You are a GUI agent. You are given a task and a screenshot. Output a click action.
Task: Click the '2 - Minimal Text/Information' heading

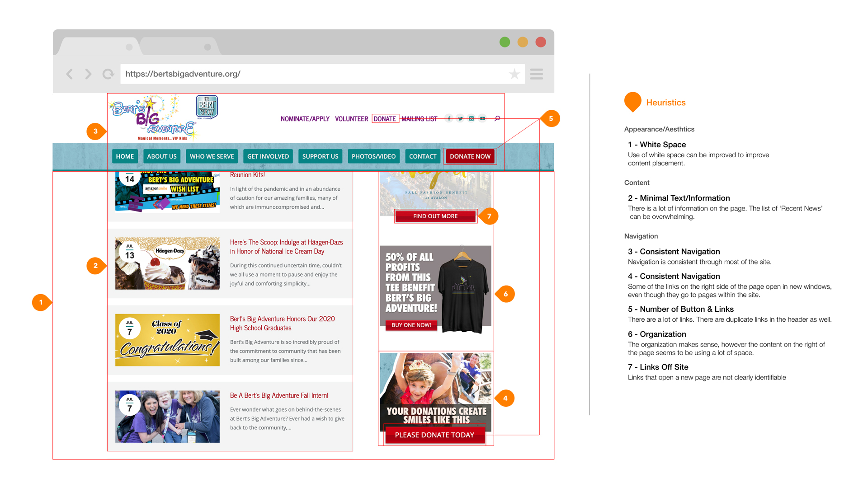[x=679, y=198]
